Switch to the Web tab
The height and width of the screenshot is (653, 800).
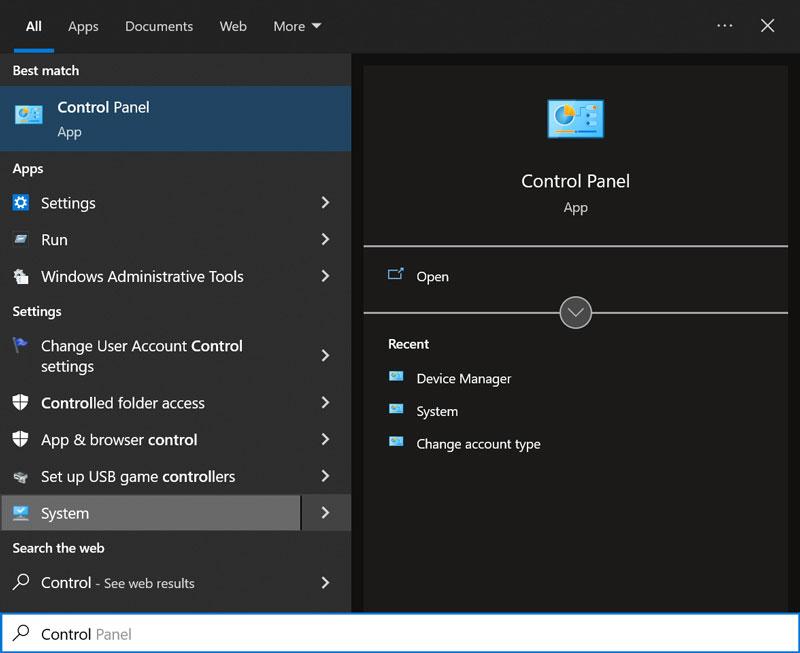(233, 26)
